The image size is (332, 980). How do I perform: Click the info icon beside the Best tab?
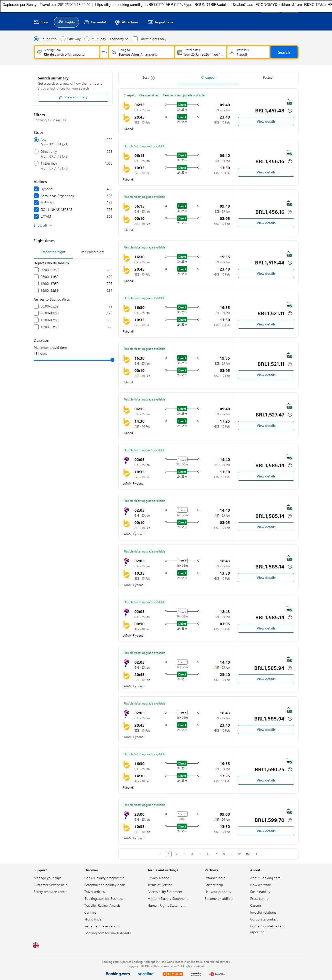pyautogui.click(x=153, y=78)
